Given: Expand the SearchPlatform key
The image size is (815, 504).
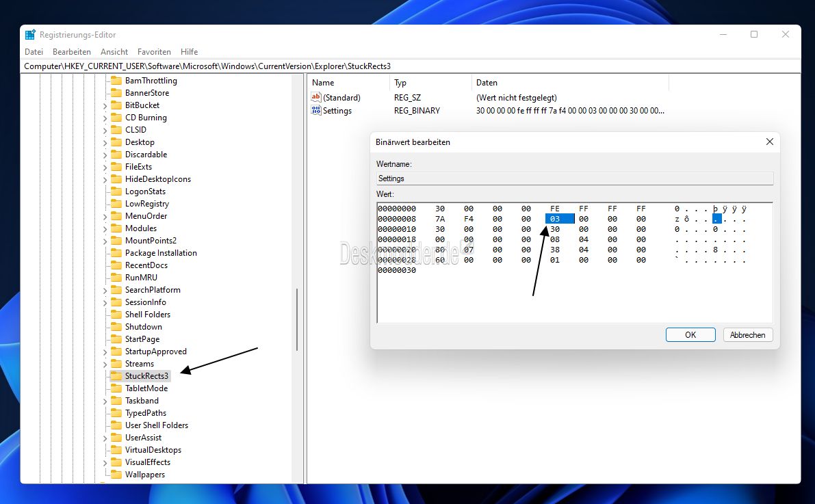Looking at the screenshot, I should (x=105, y=290).
